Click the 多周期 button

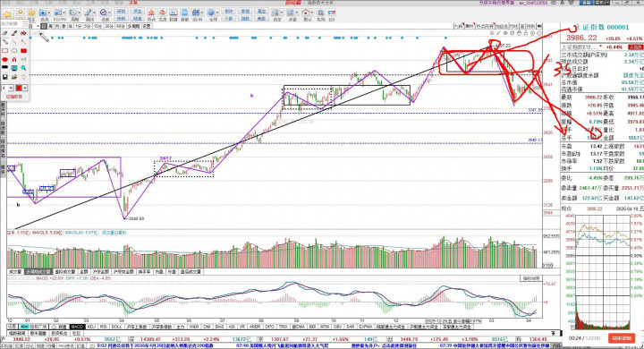133,26
